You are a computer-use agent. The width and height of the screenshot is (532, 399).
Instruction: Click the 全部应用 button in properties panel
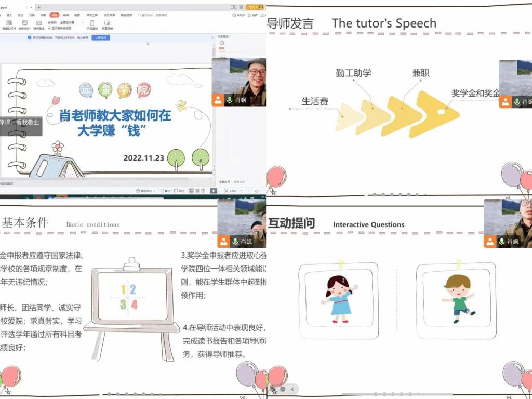click(x=224, y=182)
